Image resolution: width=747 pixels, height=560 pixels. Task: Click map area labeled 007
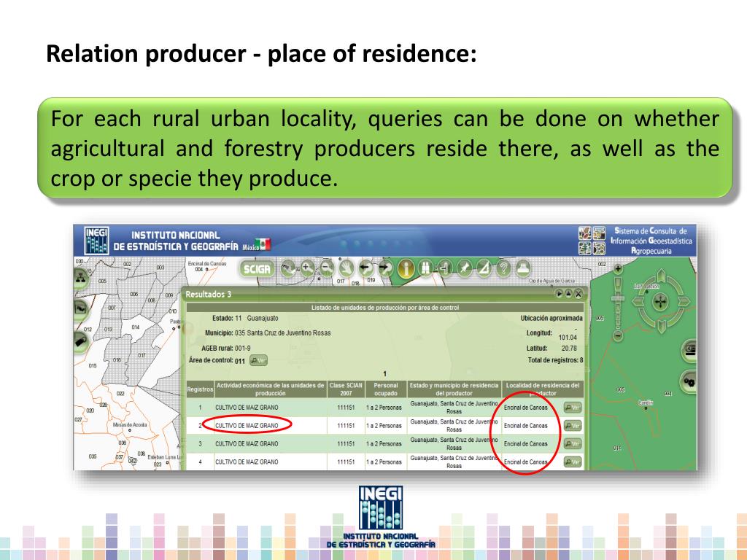[112, 308]
